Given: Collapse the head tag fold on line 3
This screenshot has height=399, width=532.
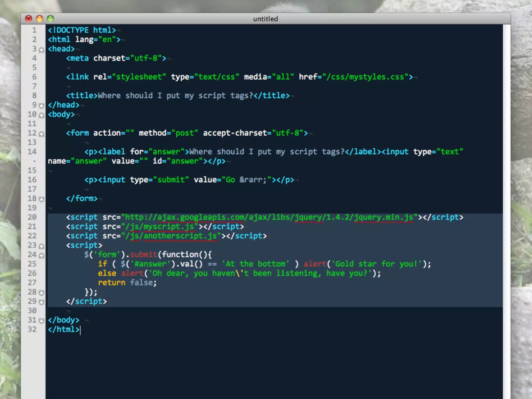Looking at the screenshot, I should pos(42,50).
